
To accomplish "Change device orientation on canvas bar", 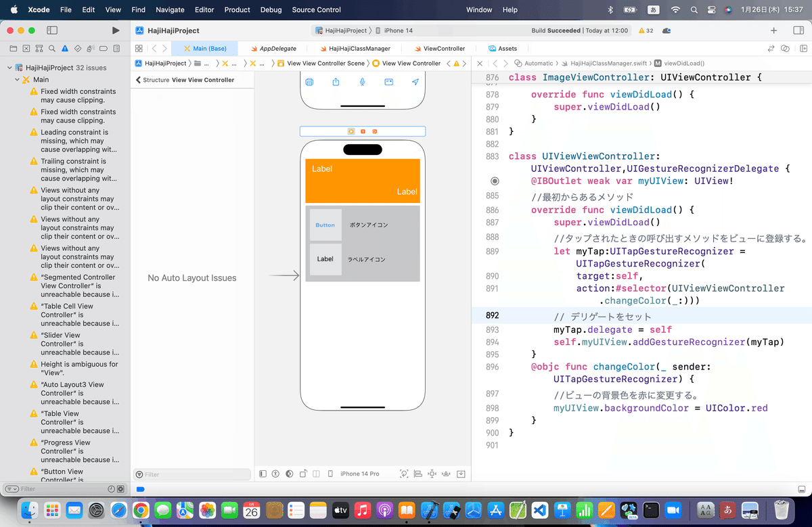I will (304, 474).
